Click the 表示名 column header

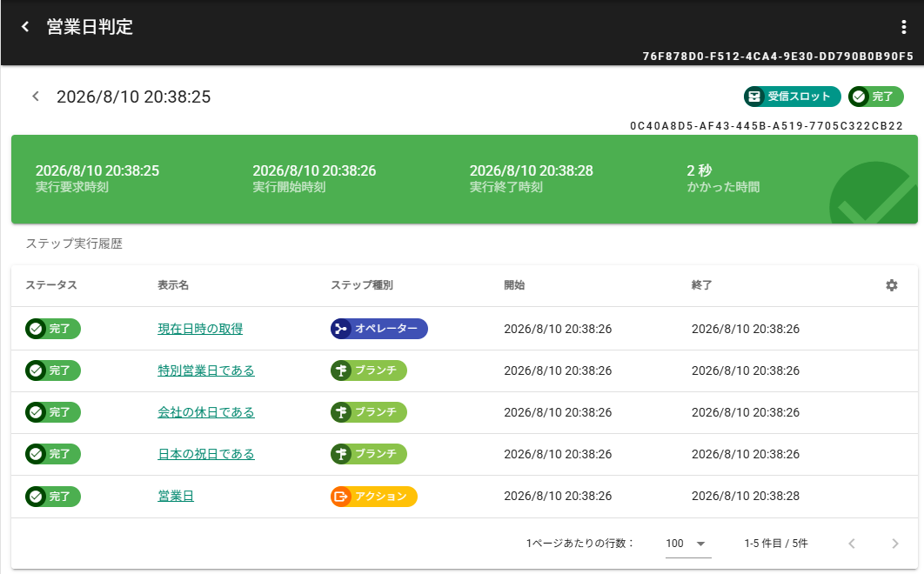[173, 285]
